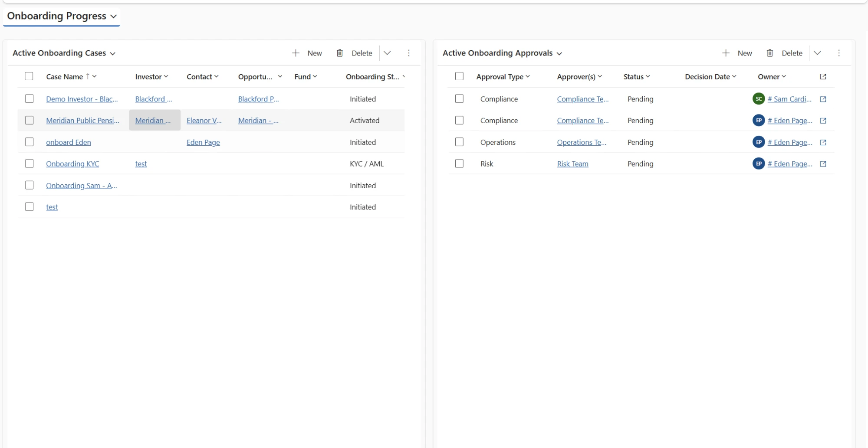
Task: Open the Onboarding KYC case link
Action: [x=72, y=164]
